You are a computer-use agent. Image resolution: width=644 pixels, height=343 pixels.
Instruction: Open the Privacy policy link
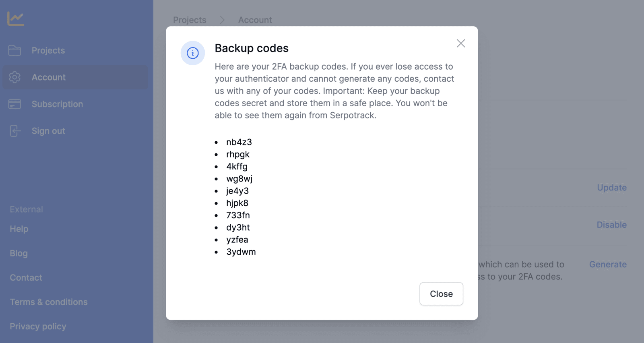38,326
